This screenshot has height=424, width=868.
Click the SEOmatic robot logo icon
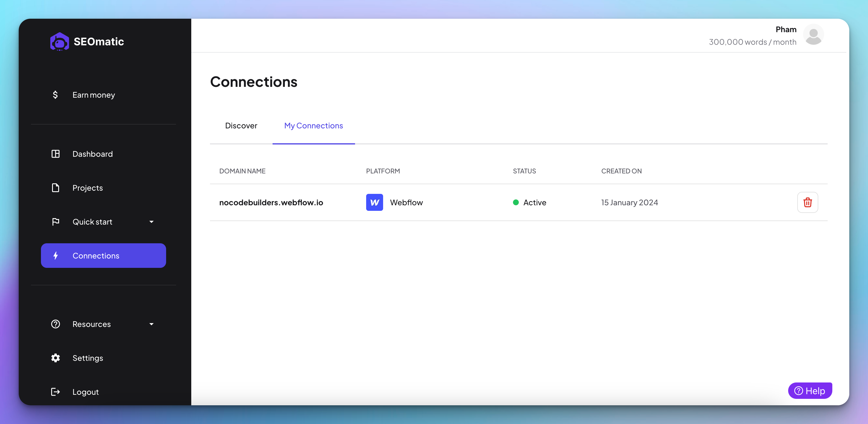pyautogui.click(x=60, y=42)
